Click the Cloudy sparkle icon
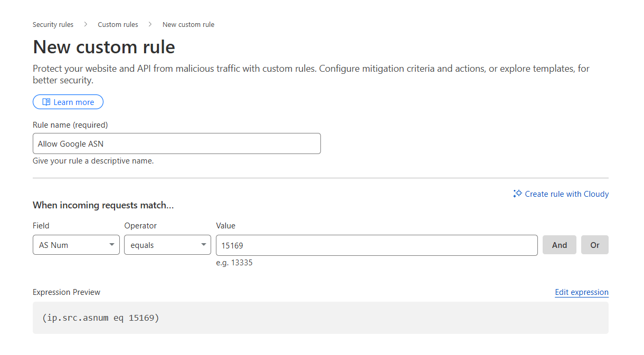This screenshot has width=644, height=355. [517, 194]
